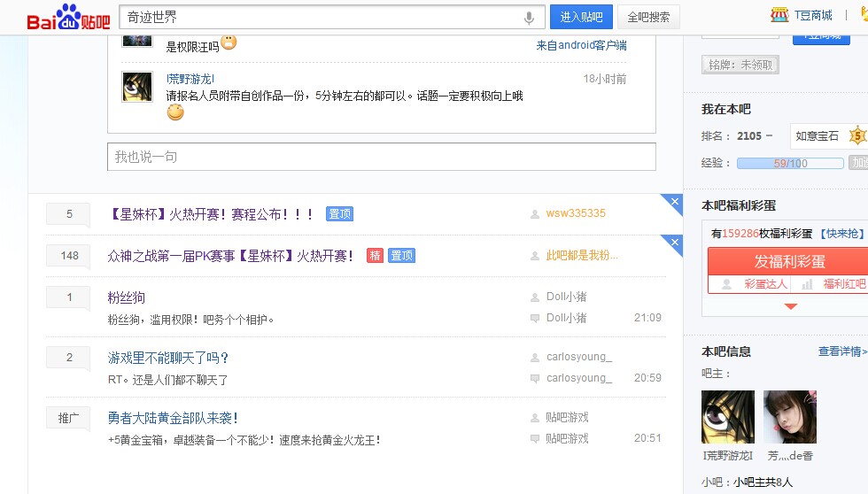Click the 推广 label box
Screen dimensions: 868x494
pyautogui.click(x=68, y=418)
